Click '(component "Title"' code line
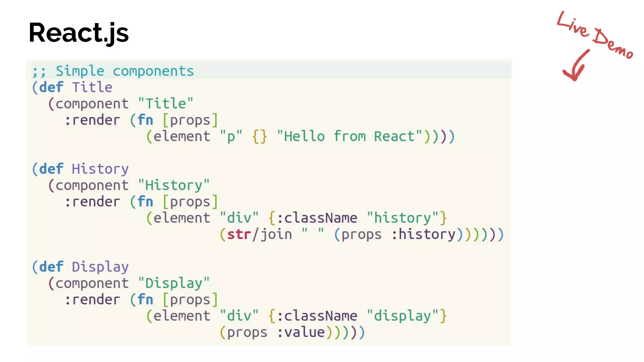The height and width of the screenshot is (362, 644). tap(120, 103)
